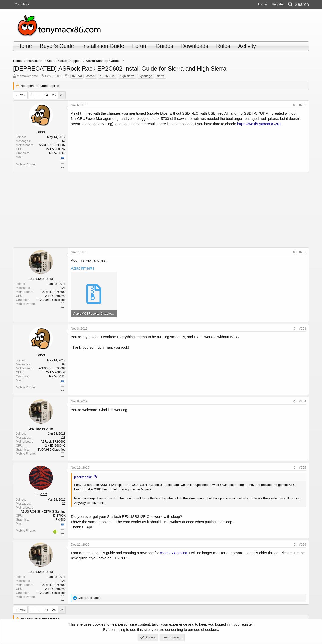Open the Buyer's Guide menu item
The height and width of the screenshot is (644, 322).
point(57,46)
